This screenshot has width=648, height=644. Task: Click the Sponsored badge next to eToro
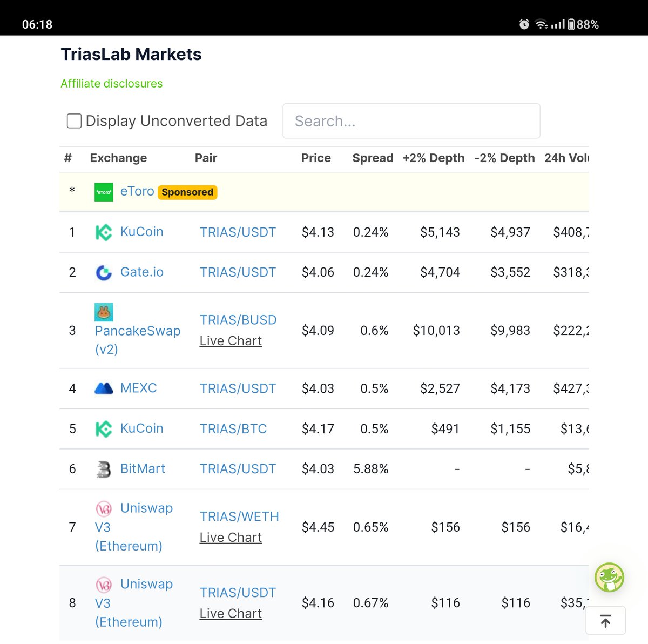click(187, 192)
